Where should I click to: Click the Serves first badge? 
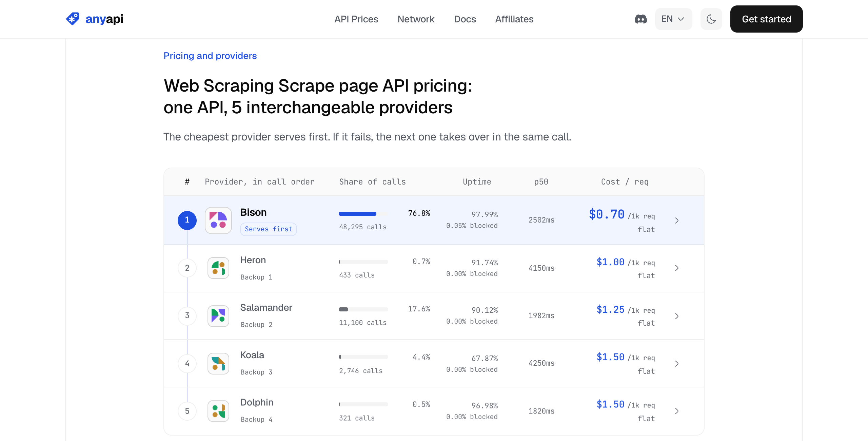pyautogui.click(x=269, y=229)
